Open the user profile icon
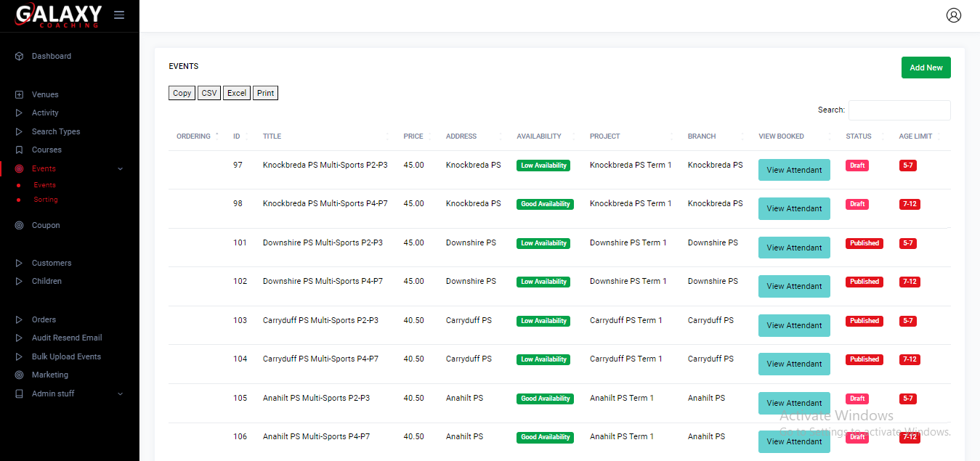This screenshot has height=461, width=980. (953, 15)
